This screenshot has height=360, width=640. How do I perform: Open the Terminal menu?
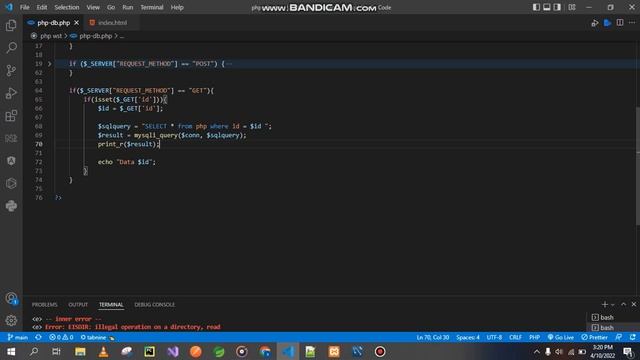click(151, 7)
